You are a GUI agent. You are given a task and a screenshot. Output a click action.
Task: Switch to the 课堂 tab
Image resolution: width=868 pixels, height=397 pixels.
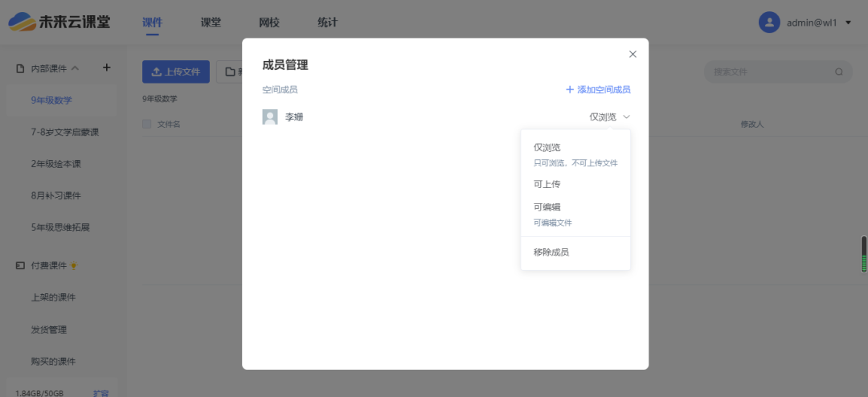coord(211,23)
